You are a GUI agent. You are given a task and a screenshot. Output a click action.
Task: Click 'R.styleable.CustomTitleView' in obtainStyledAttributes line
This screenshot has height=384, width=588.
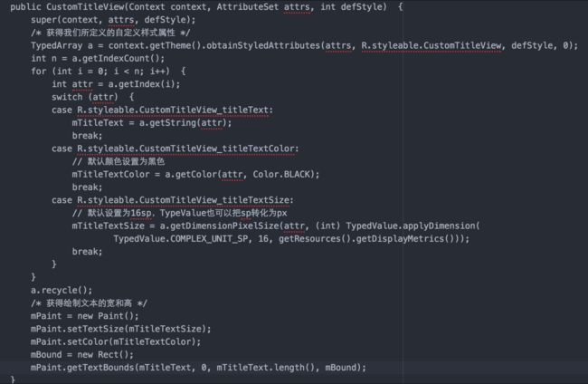432,45
